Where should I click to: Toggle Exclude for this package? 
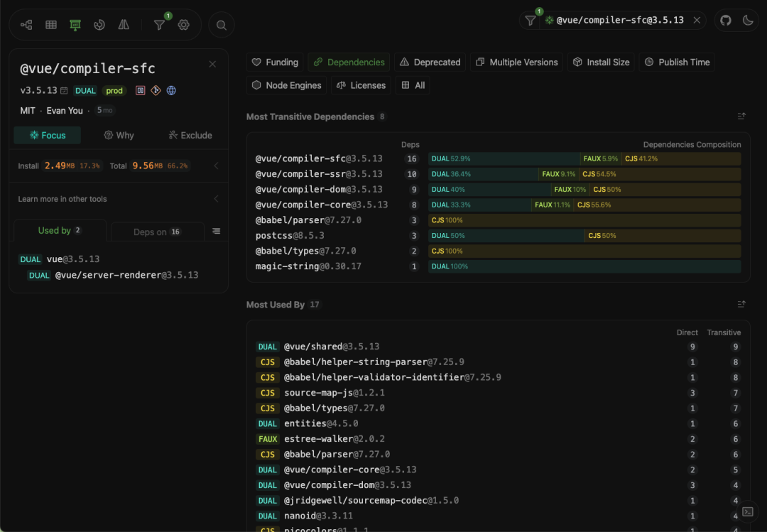coord(190,135)
